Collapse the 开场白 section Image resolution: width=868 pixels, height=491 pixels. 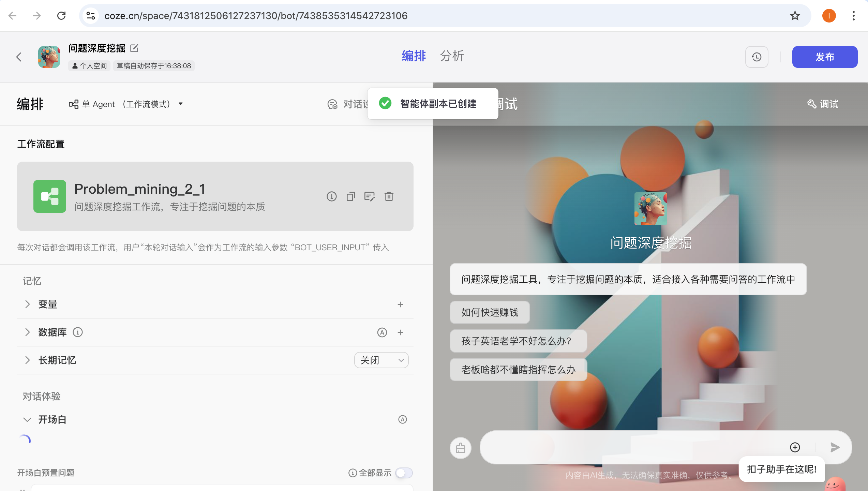click(x=27, y=419)
